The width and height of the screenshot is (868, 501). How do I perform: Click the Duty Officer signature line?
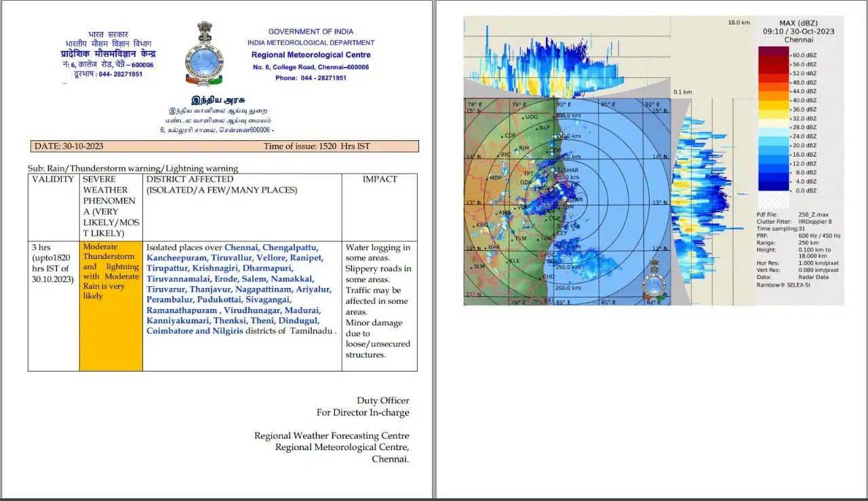383,401
